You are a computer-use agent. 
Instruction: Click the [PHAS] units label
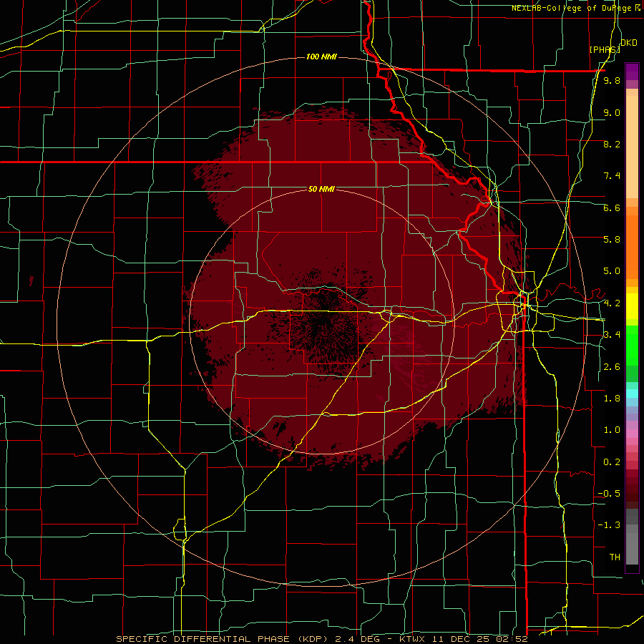[x=605, y=49]
